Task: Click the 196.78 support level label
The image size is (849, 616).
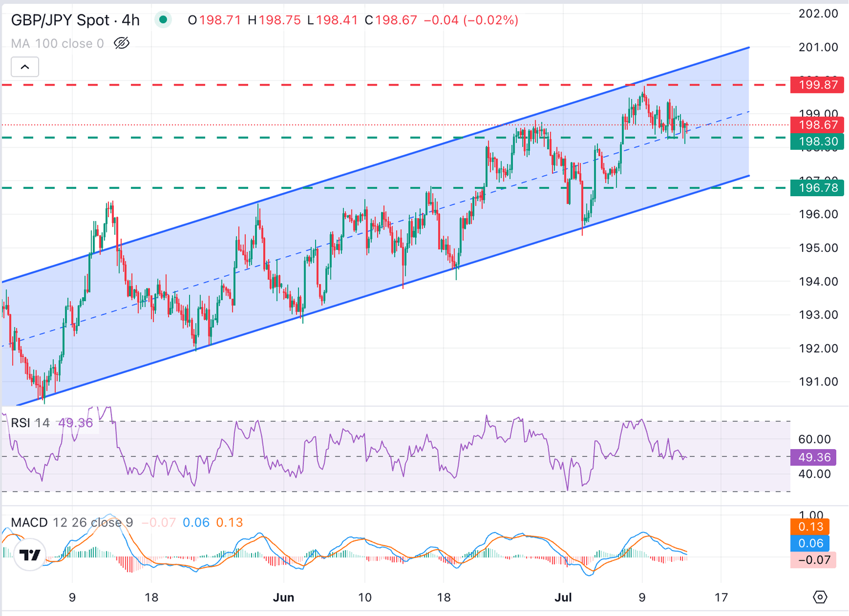Action: tap(817, 188)
